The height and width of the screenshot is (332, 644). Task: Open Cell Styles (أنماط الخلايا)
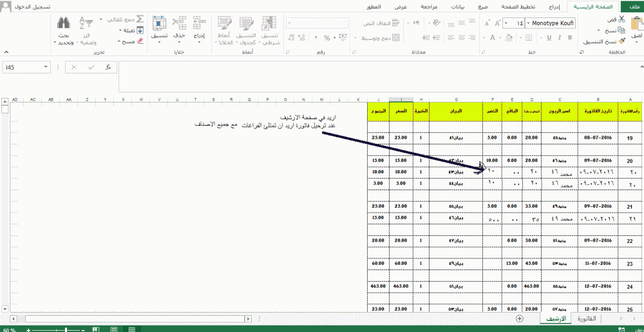[225, 31]
